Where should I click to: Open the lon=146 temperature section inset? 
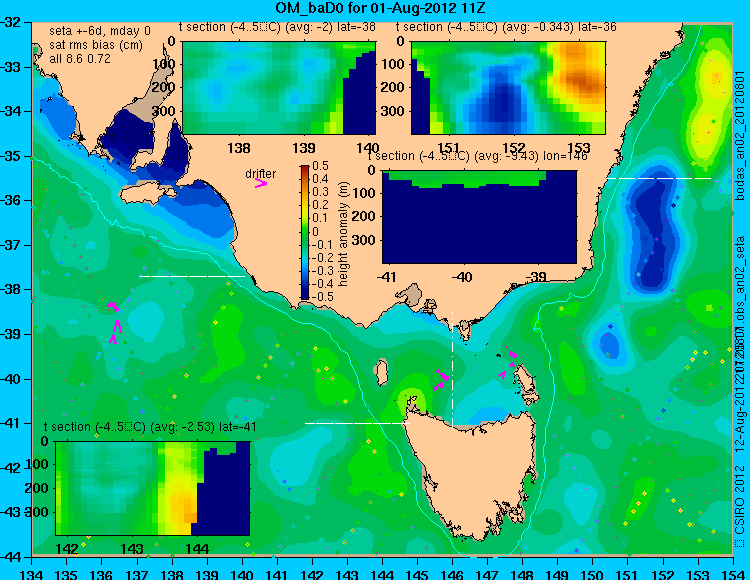[x=479, y=217]
